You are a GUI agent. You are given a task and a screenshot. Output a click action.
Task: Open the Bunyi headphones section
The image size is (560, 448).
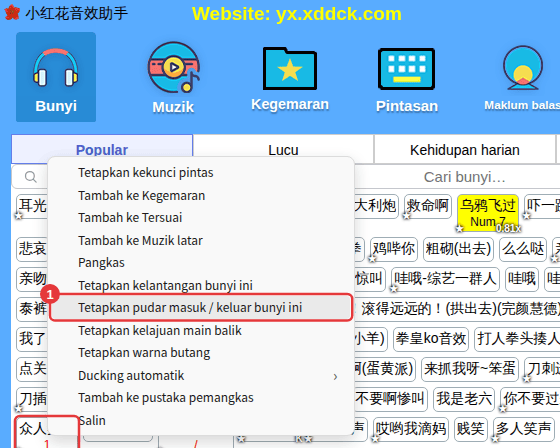[x=56, y=77]
